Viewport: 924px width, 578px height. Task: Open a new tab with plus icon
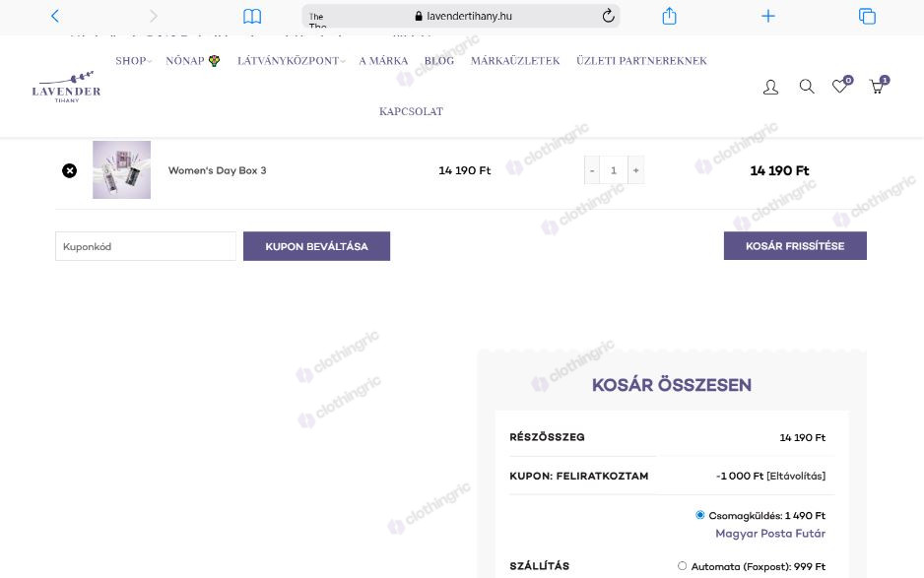click(767, 16)
